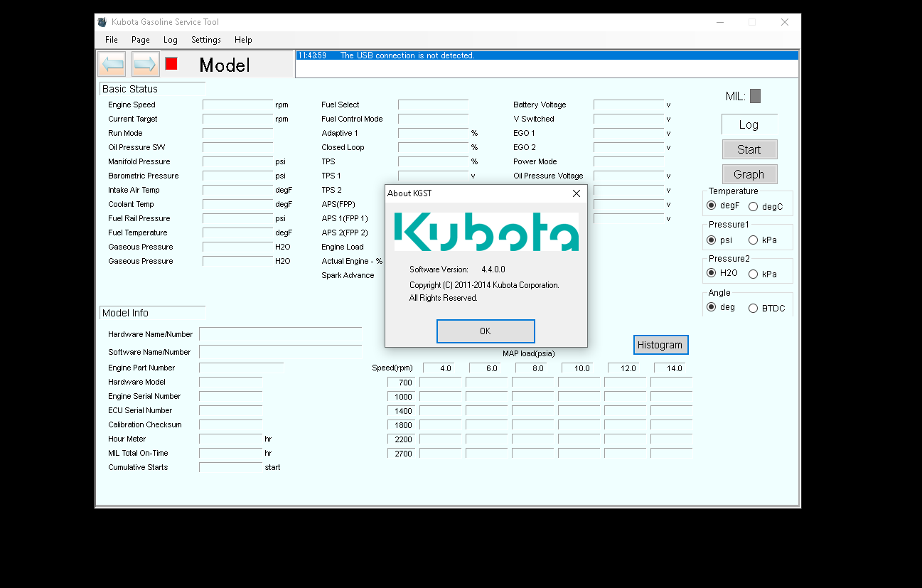Open the Page menu

[x=141, y=40]
